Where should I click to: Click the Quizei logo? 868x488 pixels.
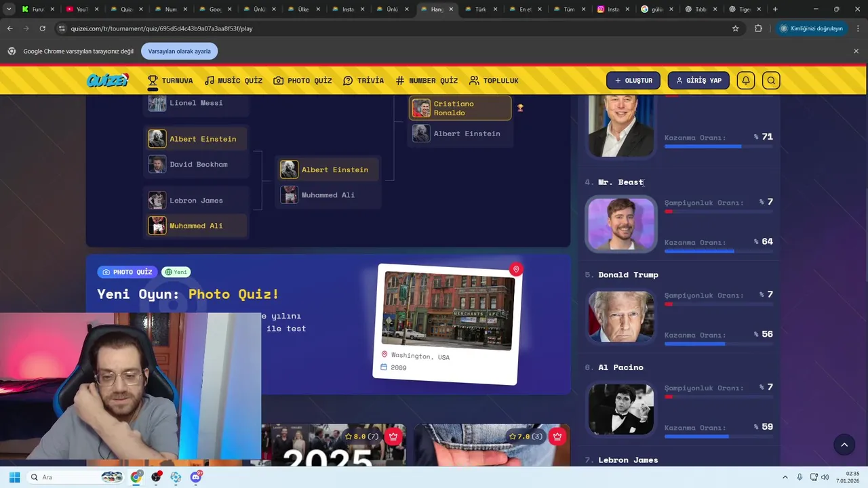coord(107,81)
